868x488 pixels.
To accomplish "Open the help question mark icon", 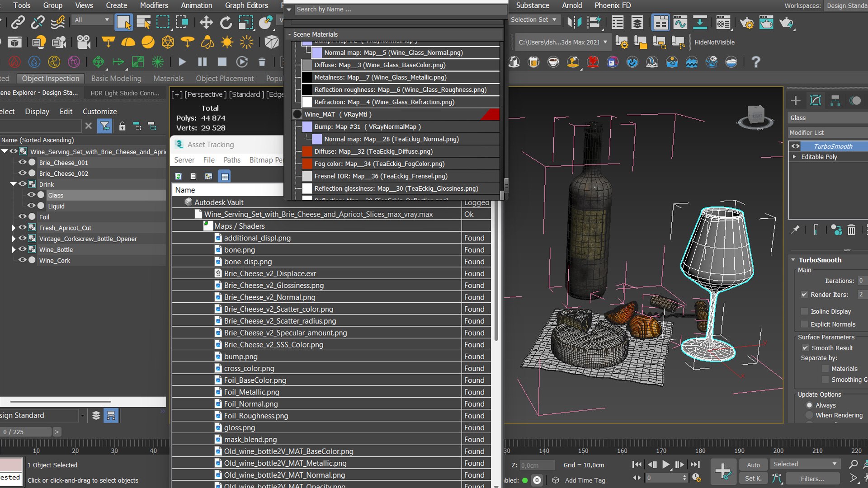I will tap(755, 62).
